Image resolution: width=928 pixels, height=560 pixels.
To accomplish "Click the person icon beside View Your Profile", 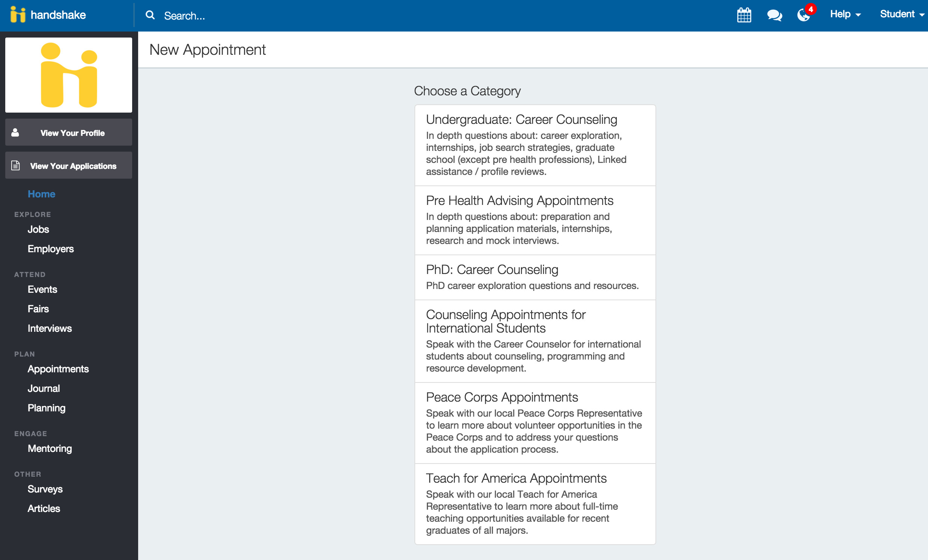I will pyautogui.click(x=15, y=132).
